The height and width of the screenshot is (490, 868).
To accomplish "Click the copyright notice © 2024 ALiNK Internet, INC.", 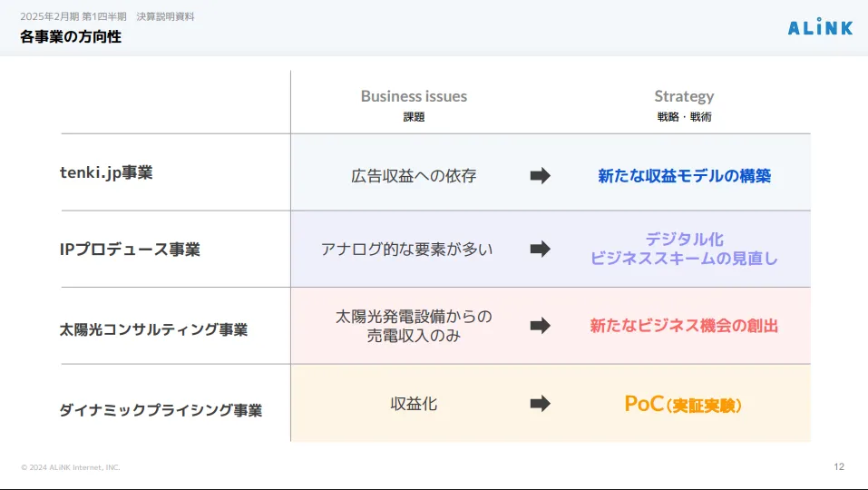I will (x=71, y=467).
